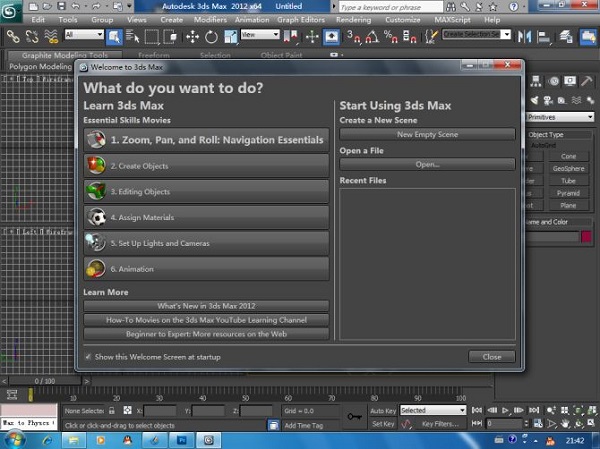
Task: Click the Align tool icon
Action: (543, 37)
